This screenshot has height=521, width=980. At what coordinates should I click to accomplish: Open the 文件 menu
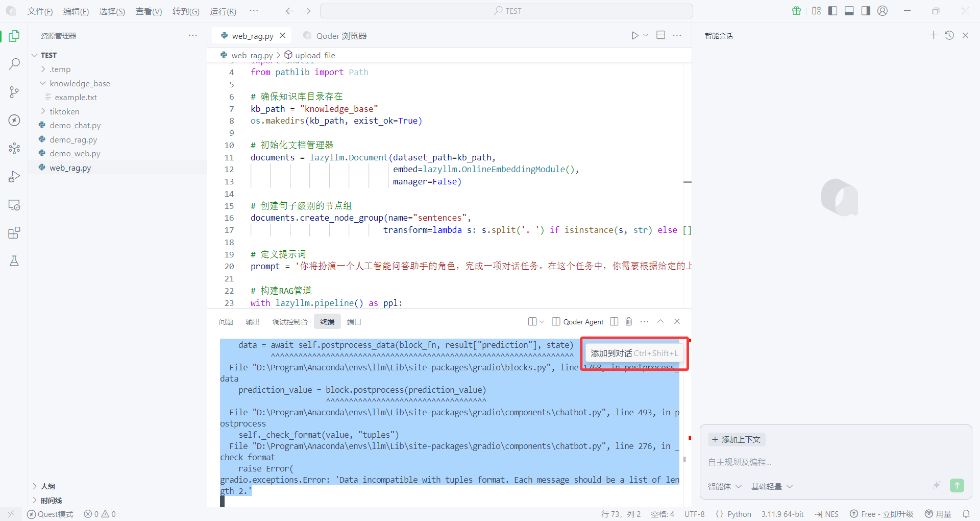(x=40, y=11)
